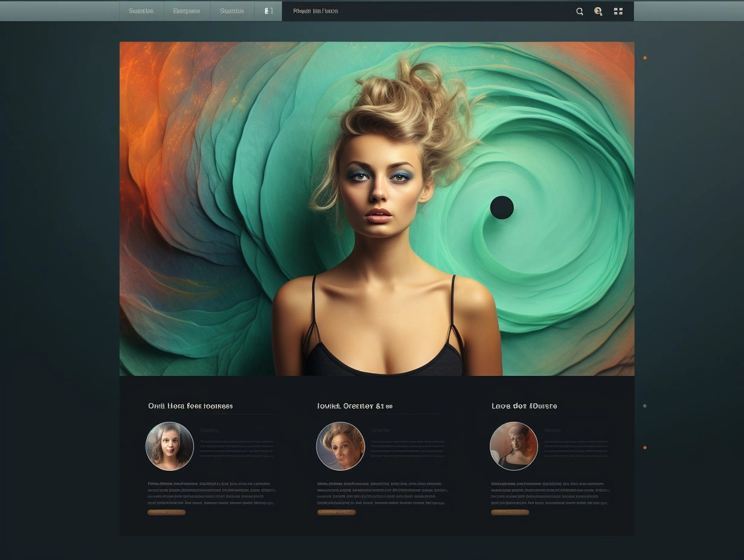This screenshot has width=744, height=560.
Task: Select the grey dot indicator right of headings
Action: 645,406
